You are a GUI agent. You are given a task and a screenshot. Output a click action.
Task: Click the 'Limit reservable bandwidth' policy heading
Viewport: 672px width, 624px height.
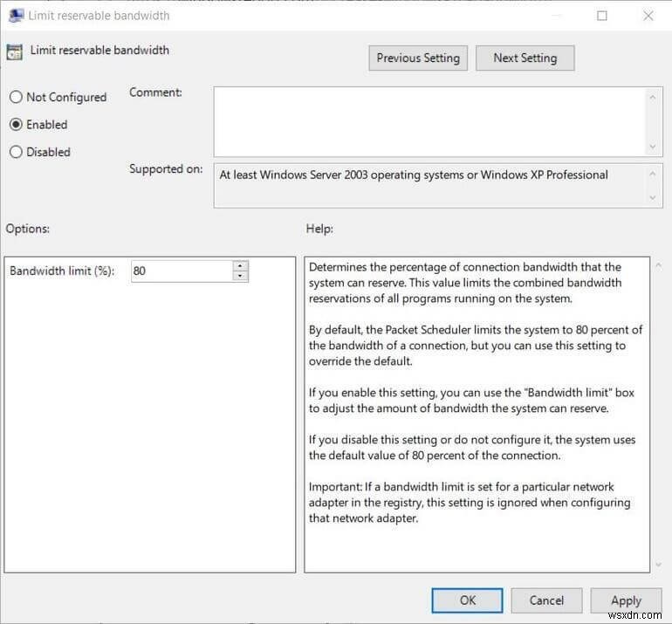(99, 50)
